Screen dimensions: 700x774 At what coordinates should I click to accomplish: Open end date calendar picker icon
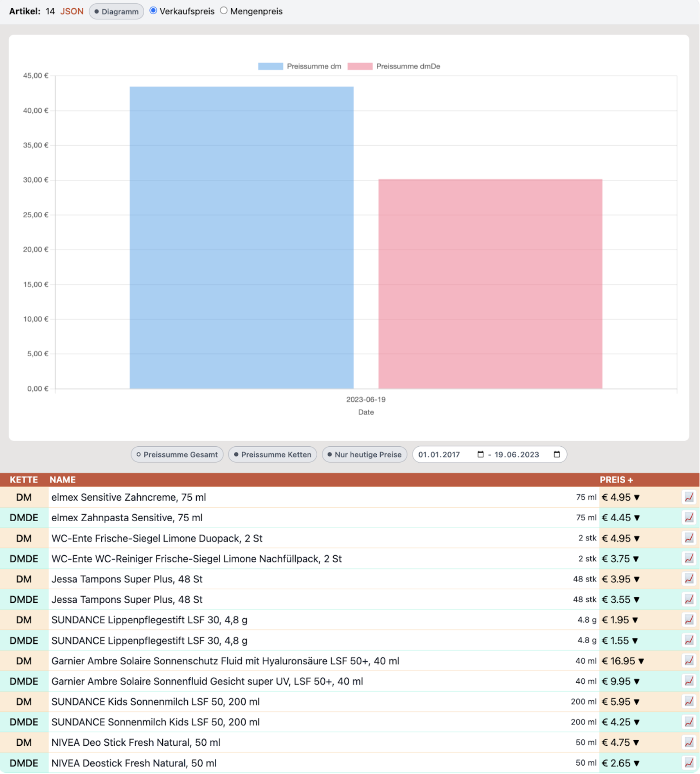(557, 455)
